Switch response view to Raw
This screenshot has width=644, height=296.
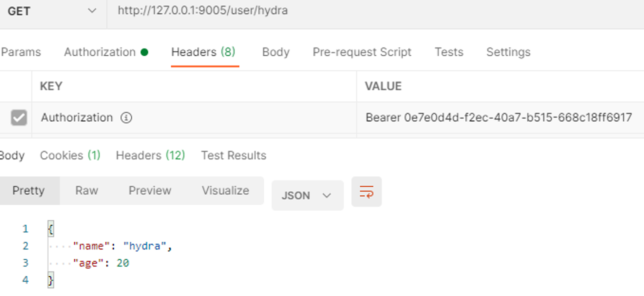(x=87, y=190)
